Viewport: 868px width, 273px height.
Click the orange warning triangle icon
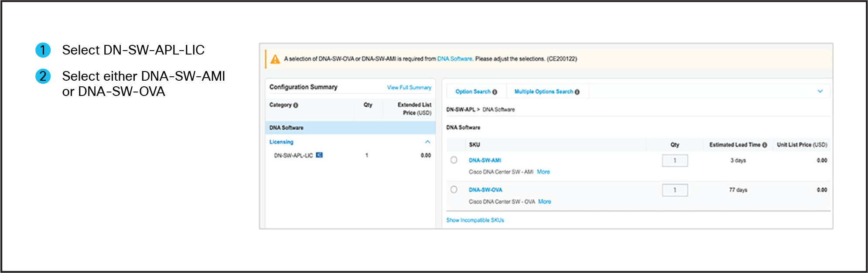pyautogui.click(x=275, y=59)
